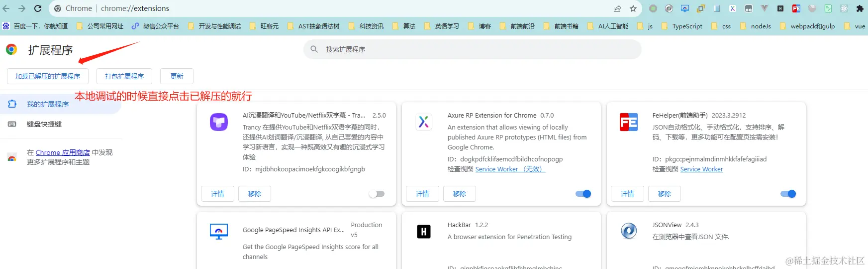Open 键盘快捷键 in the sidebar
The image size is (868, 269).
pyautogui.click(x=61, y=124)
